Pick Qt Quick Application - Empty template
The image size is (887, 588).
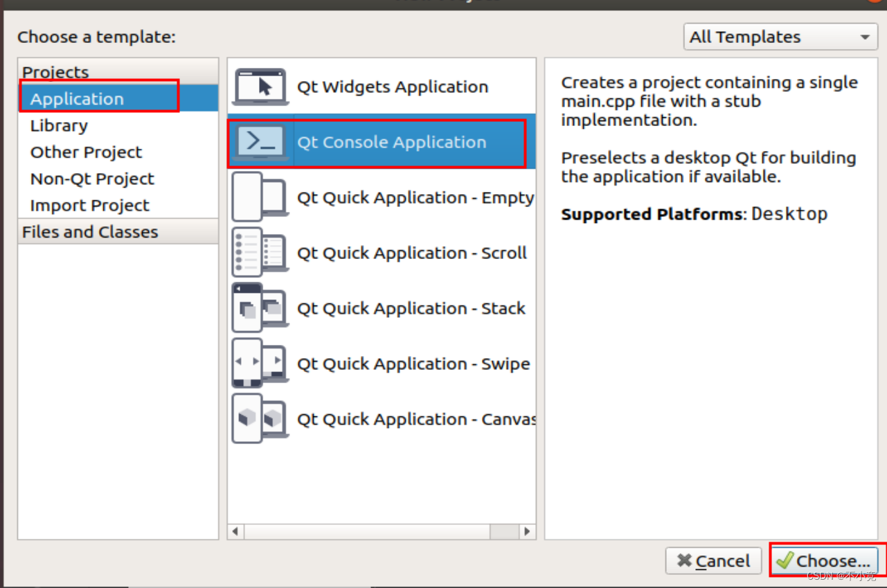pos(382,197)
